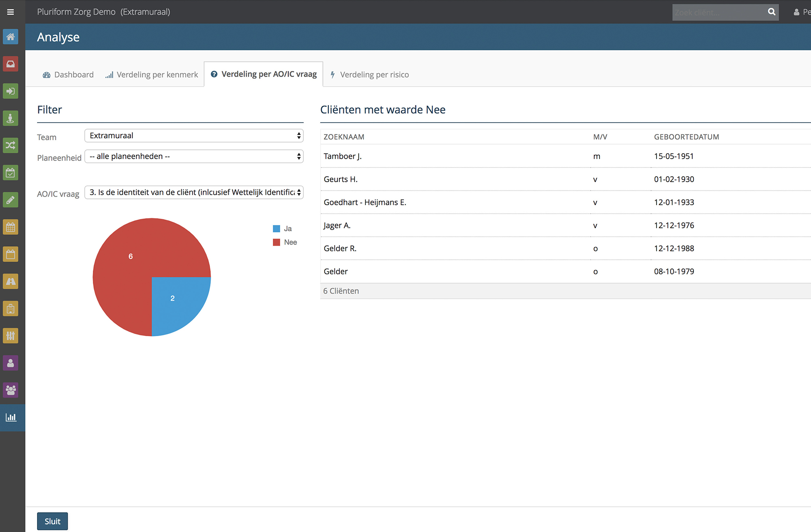Expand the Planeenheid dropdown
This screenshot has height=532, width=811.
(194, 157)
